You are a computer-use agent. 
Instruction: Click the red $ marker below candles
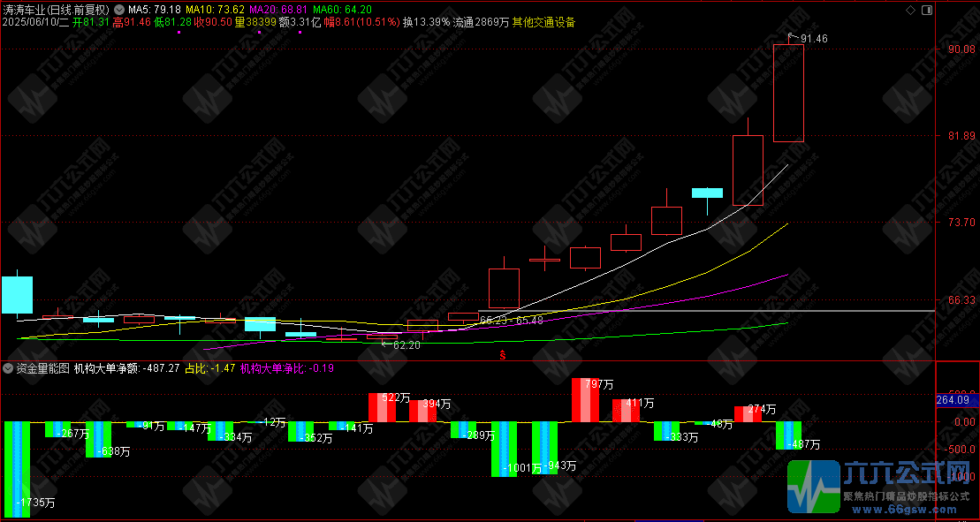coord(503,356)
